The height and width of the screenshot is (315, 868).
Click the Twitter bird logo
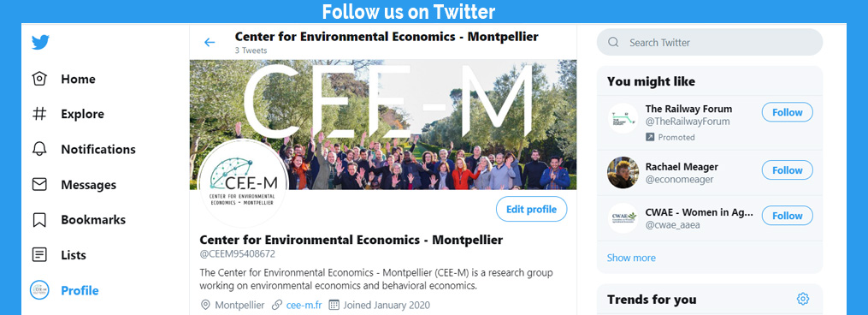(x=40, y=42)
